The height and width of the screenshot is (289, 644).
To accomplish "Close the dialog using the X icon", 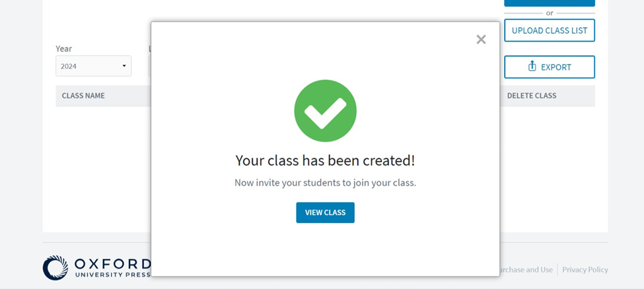I will (x=481, y=40).
